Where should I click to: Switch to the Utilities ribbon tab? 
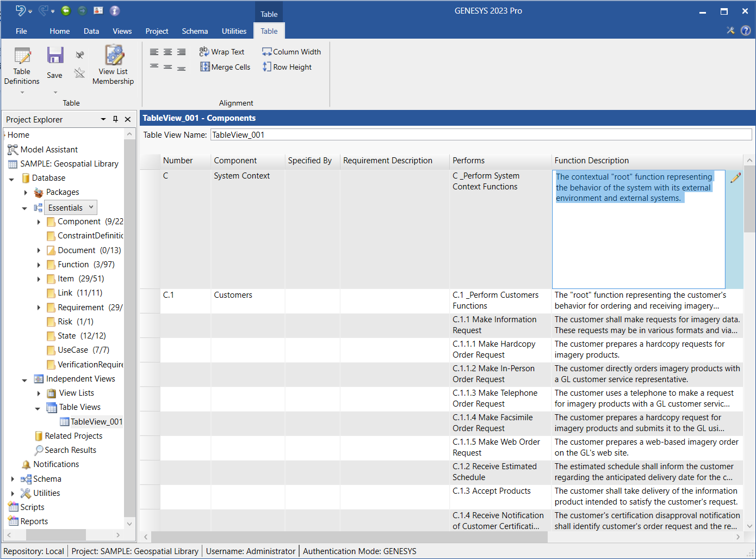pos(234,31)
